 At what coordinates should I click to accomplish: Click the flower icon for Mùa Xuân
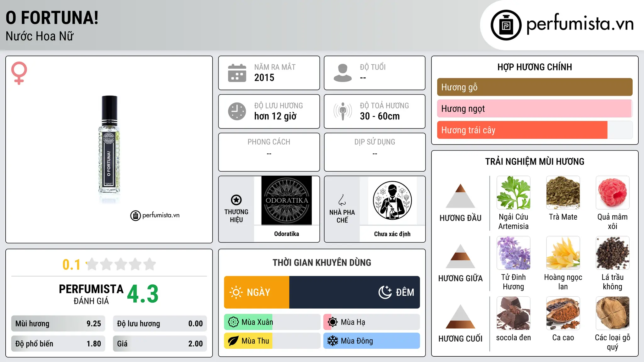point(233,322)
